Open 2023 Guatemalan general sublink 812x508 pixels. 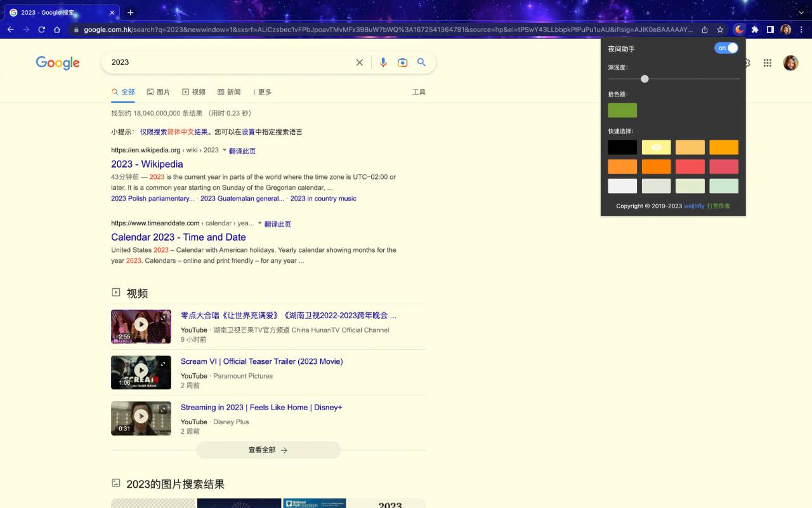(x=242, y=199)
